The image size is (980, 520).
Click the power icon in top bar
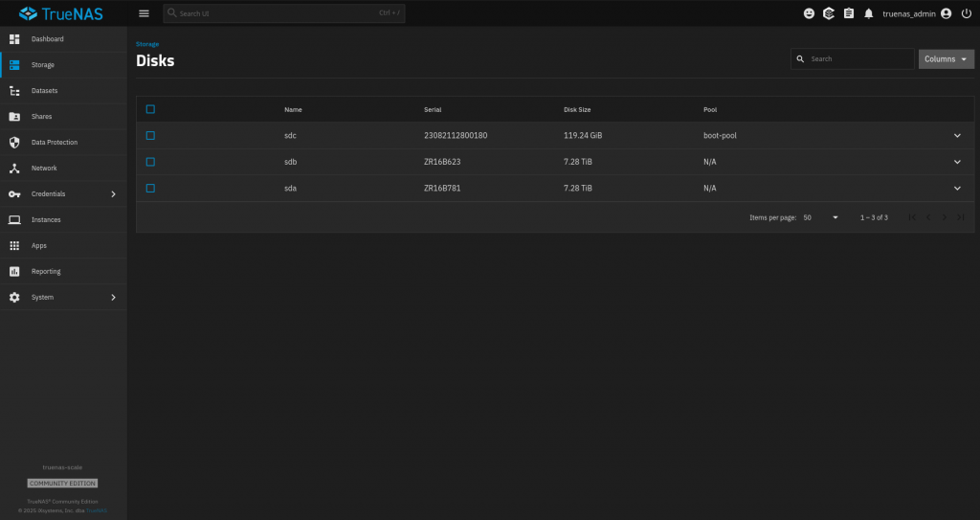pyautogui.click(x=966, y=13)
